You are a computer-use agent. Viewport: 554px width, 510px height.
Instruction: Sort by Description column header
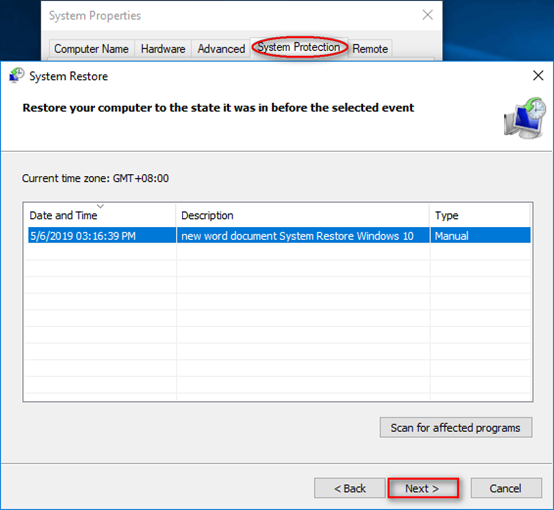[x=303, y=215]
